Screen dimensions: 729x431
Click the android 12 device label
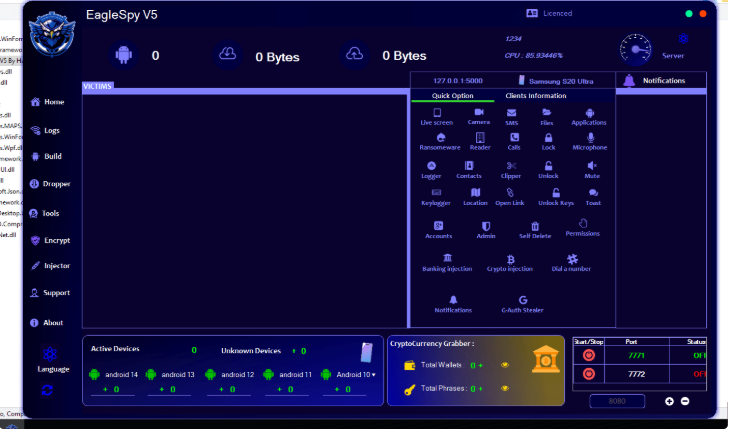(238, 375)
